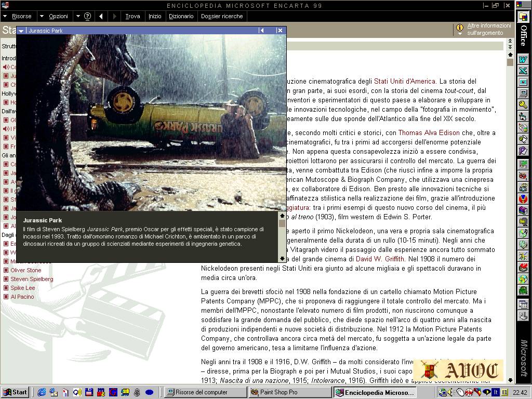
Task: Click Trova in the top menu bar
Action: pyautogui.click(x=132, y=16)
